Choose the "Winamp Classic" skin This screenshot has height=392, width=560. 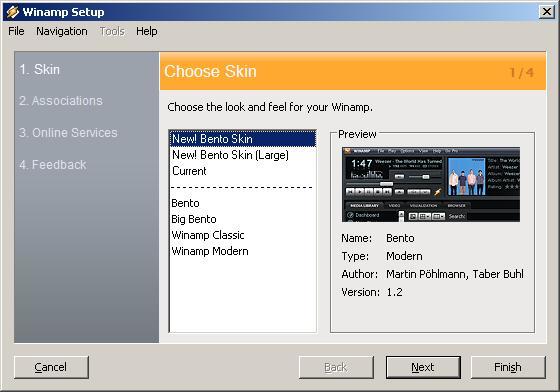tap(242, 235)
